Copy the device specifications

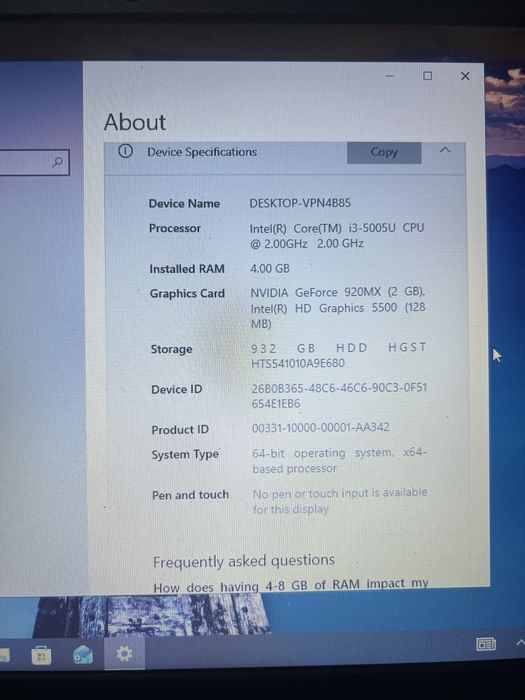(384, 153)
